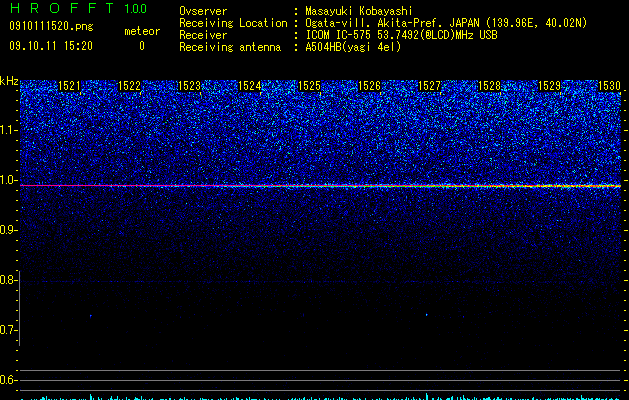Select the 1530 time marker
The width and height of the screenshot is (629, 400).
pyautogui.click(x=609, y=86)
